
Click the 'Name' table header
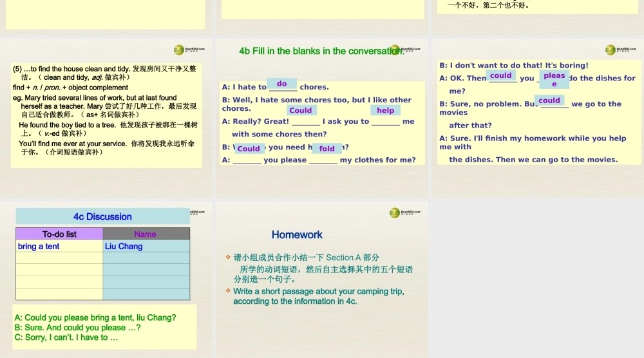click(146, 234)
